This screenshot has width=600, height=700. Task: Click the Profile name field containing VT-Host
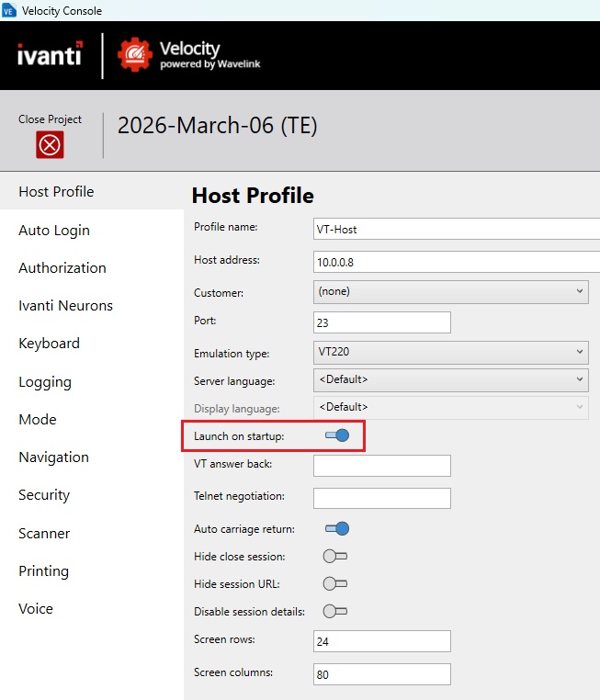pos(457,229)
